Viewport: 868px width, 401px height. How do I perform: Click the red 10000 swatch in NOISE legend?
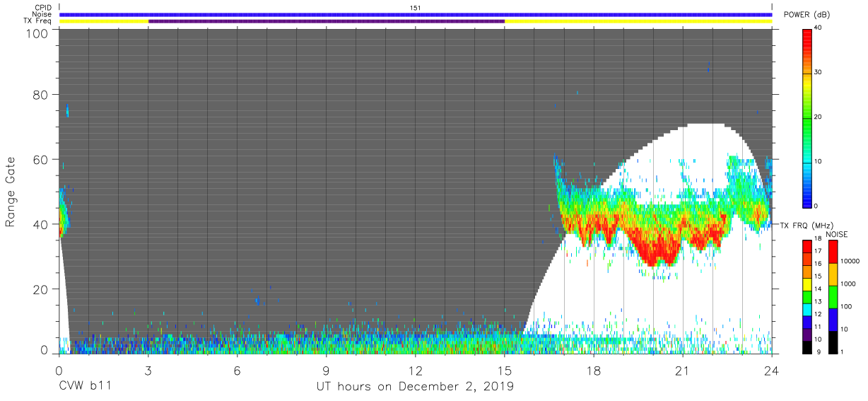(833, 252)
